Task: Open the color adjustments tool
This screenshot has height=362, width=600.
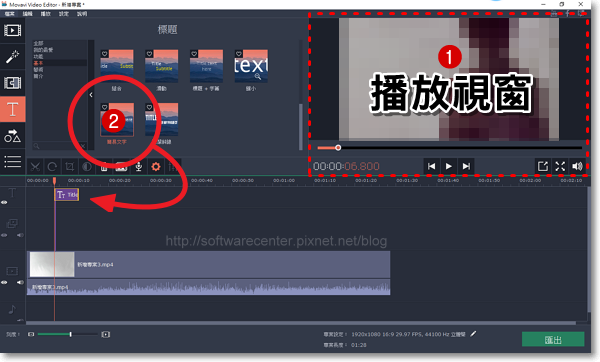Action: [87, 166]
